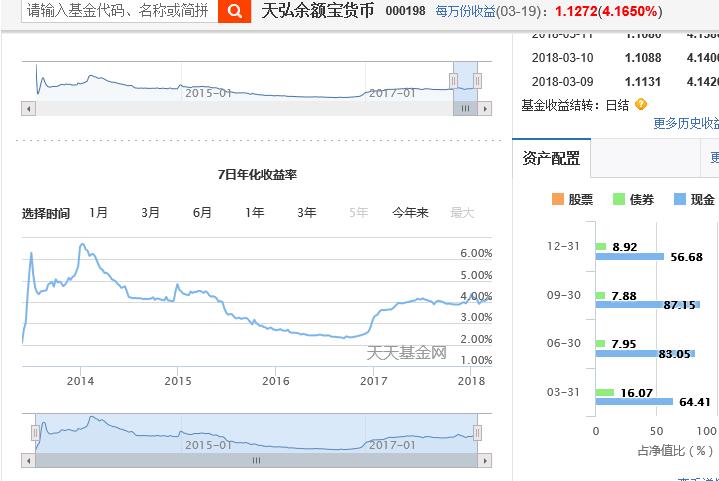Switch to the 资产配置 tab
Image resolution: width=719 pixels, height=481 pixels.
(551, 158)
